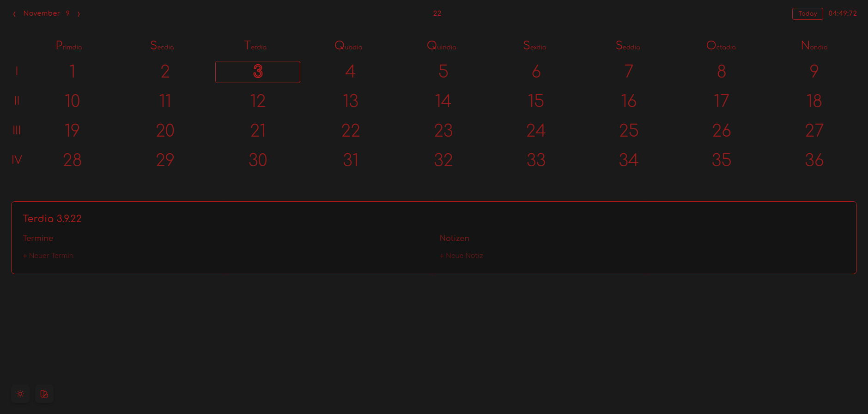The height and width of the screenshot is (414, 868).
Task: Select day 28 in the calendar
Action: (72, 160)
